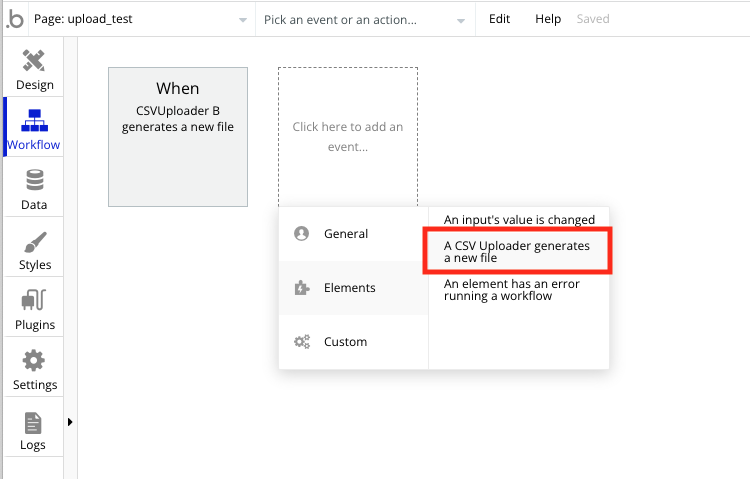Expand the Page: upload_test dropdown

tap(140, 20)
